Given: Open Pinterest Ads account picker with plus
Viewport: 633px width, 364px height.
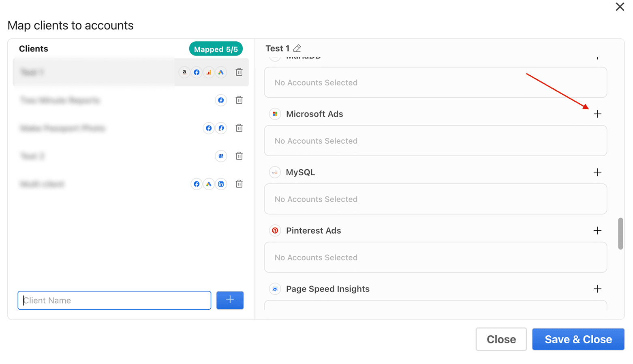Looking at the screenshot, I should (x=598, y=230).
